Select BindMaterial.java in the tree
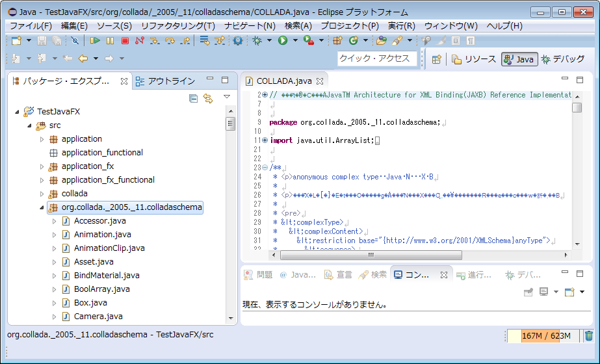600x364 pixels. [x=107, y=276]
